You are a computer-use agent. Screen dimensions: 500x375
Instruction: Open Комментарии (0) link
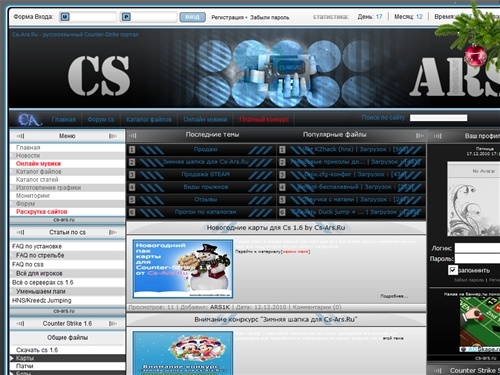317,307
